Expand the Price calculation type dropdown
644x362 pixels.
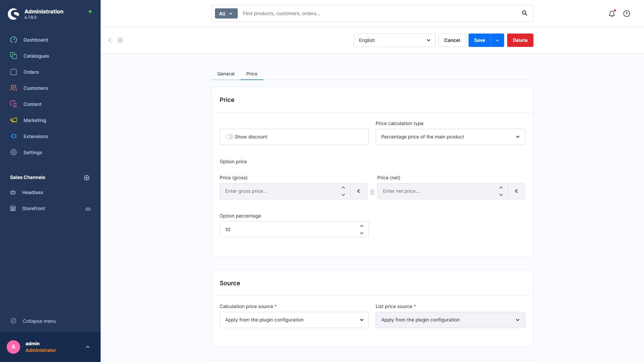pos(450,137)
